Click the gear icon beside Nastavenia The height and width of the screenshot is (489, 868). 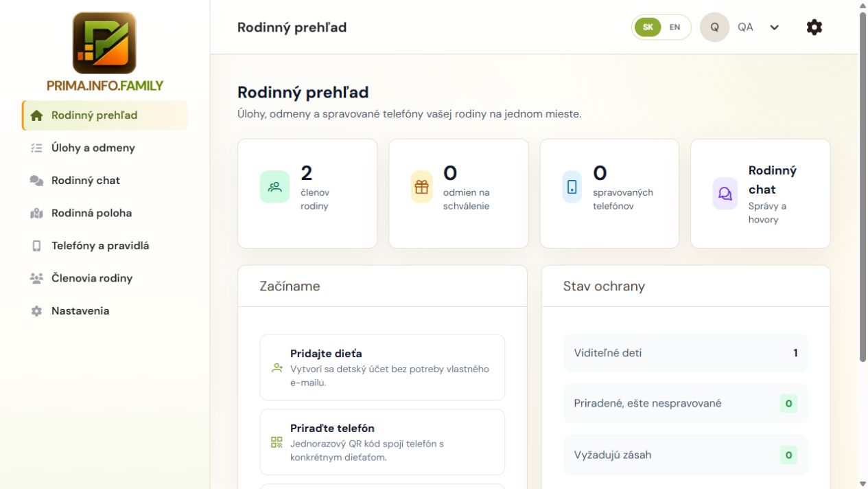click(36, 311)
